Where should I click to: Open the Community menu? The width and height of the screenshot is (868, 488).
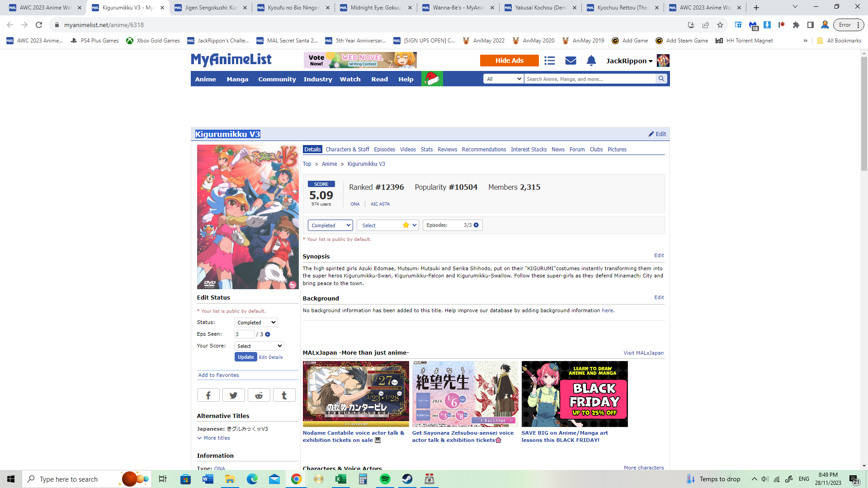point(277,79)
